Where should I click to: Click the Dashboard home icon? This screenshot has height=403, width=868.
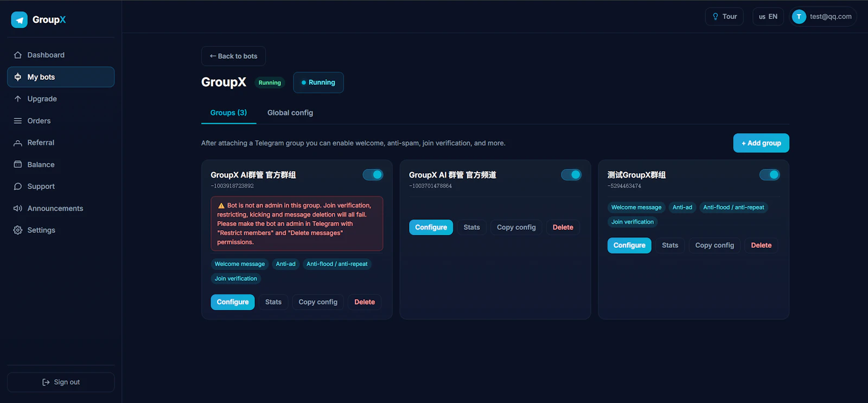[18, 55]
